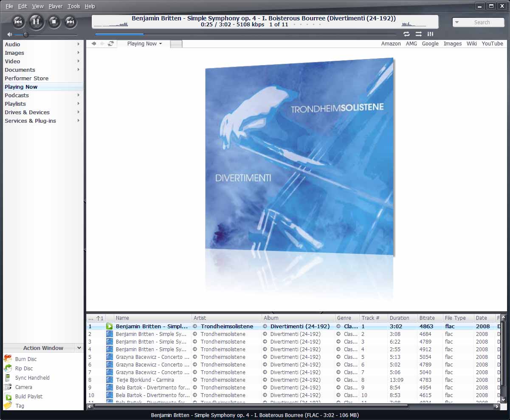This screenshot has width=510, height=420.
Task: Skip to the previous track
Action: [18, 21]
